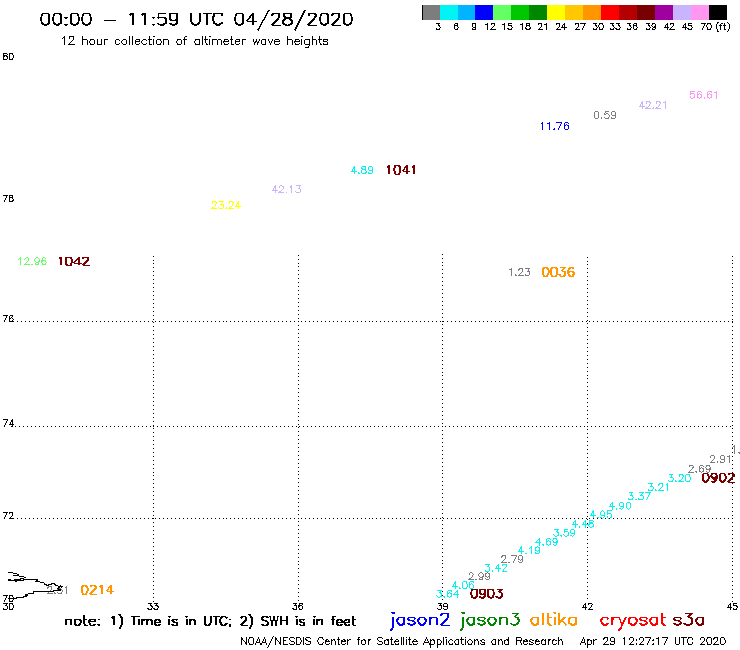Select the cyan value 3.59
Viewport: 740px width, 650px height.
click(x=564, y=533)
